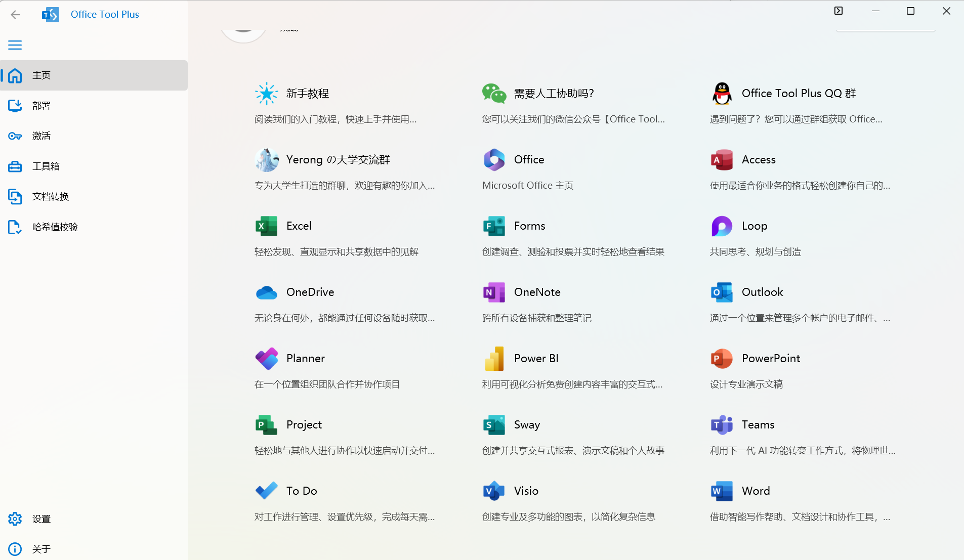
Task: Click the Planner icon
Action: [x=267, y=359]
